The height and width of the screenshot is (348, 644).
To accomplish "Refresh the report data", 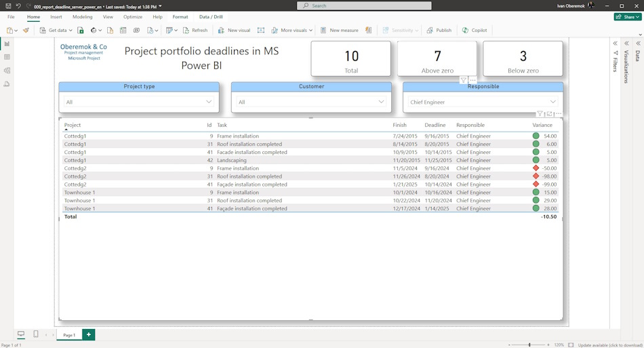I will coord(195,31).
